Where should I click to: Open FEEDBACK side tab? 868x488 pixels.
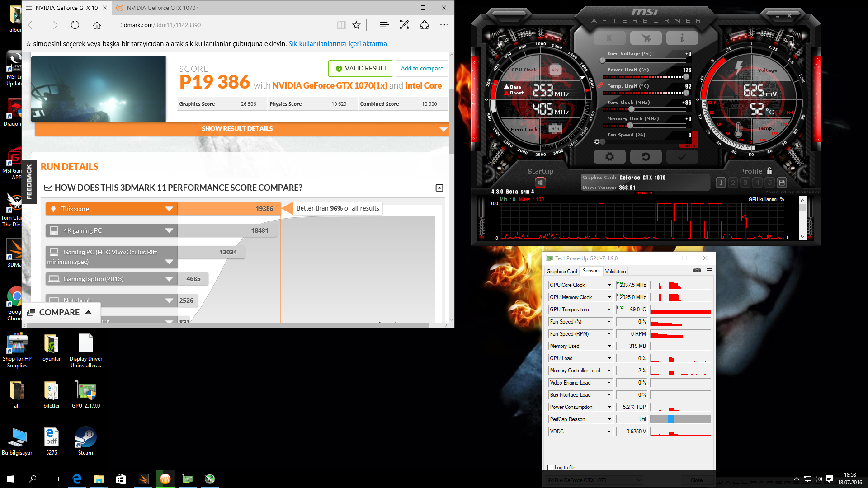(x=29, y=182)
